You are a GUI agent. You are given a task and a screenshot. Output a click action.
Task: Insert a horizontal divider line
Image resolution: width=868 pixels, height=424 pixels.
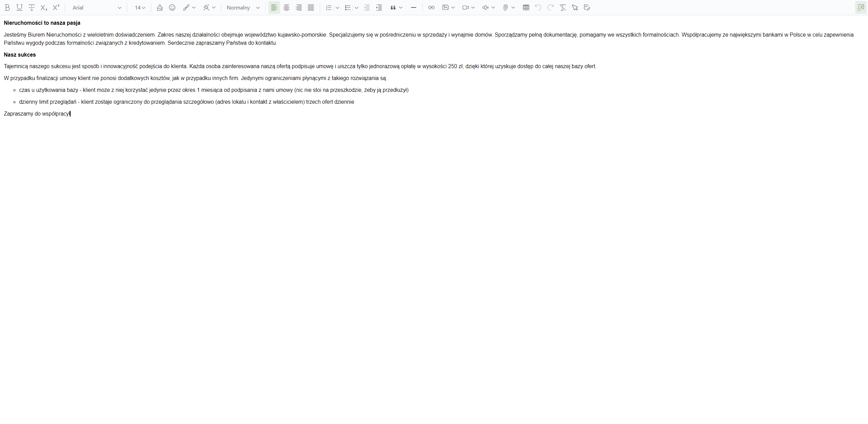click(413, 7)
